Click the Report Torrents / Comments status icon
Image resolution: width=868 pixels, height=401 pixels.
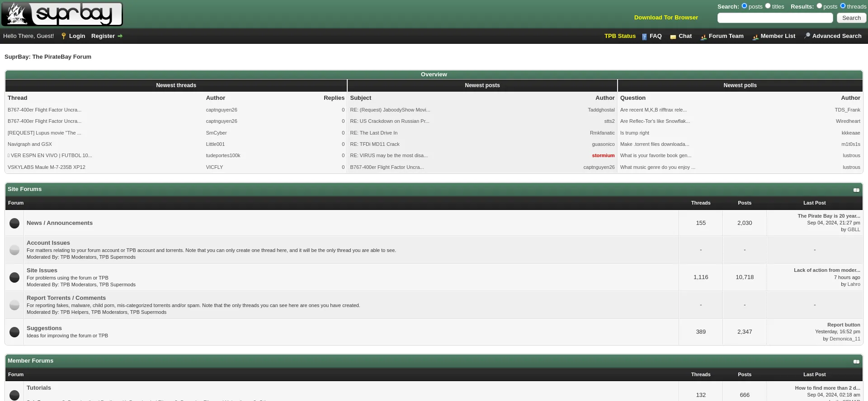pyautogui.click(x=14, y=305)
